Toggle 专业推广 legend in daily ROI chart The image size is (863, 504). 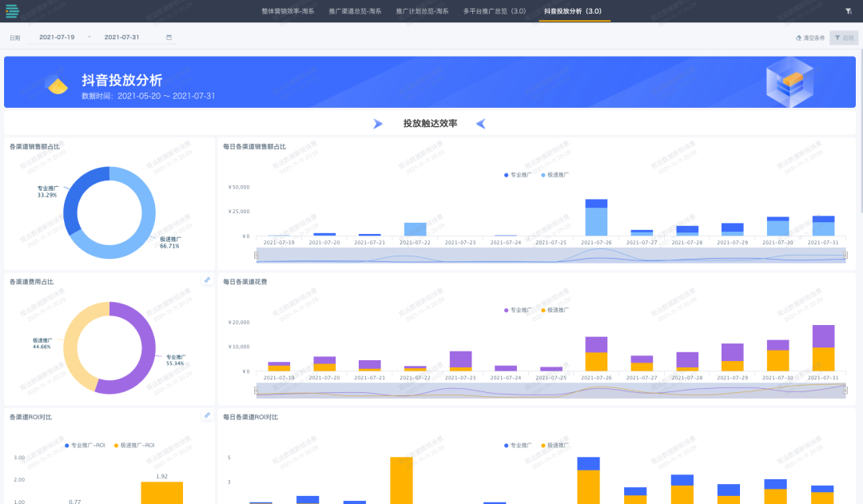(x=519, y=445)
